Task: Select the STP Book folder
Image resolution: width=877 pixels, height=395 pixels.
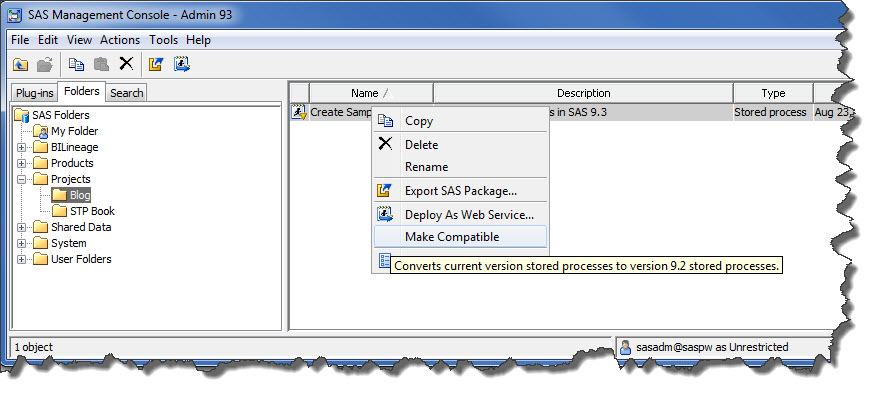Action: 92,211
